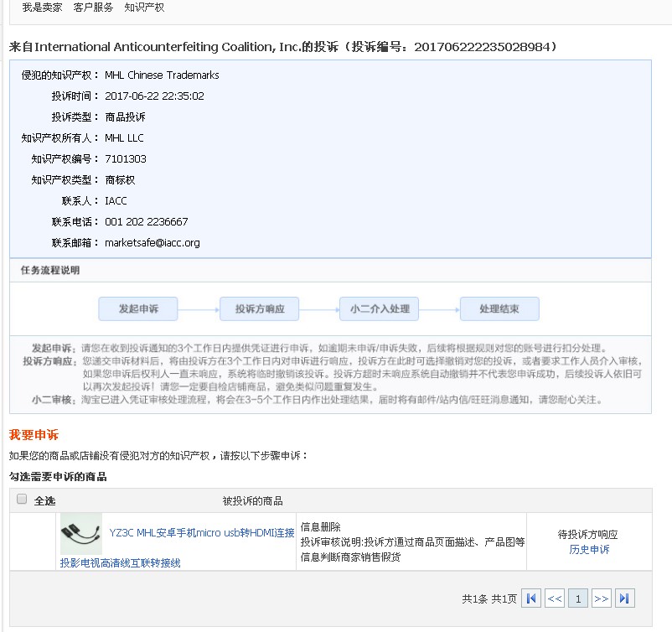Select the complaint time 2017-06-22 22:35:02

pyautogui.click(x=154, y=96)
